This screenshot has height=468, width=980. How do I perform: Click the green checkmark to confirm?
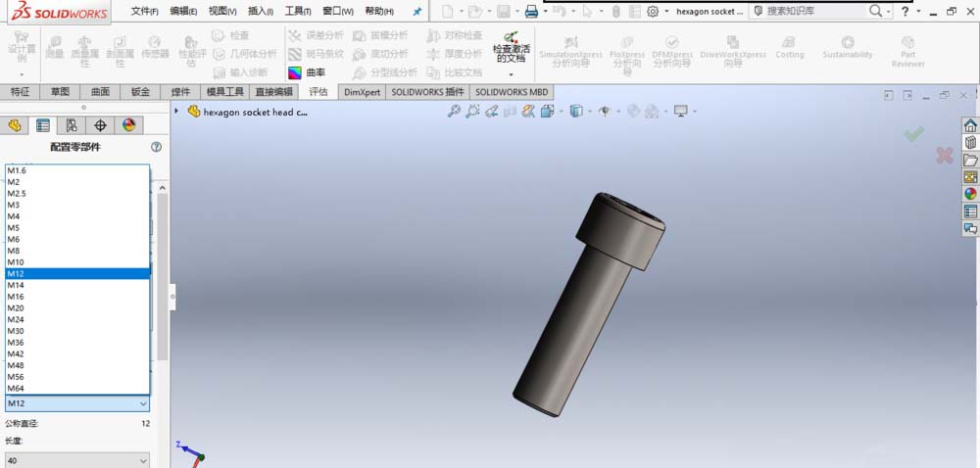(913, 134)
